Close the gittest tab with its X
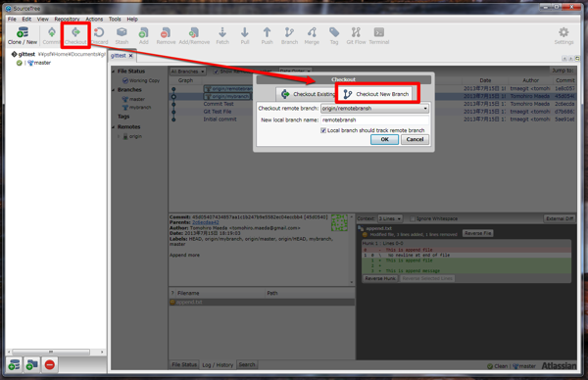 (x=131, y=56)
